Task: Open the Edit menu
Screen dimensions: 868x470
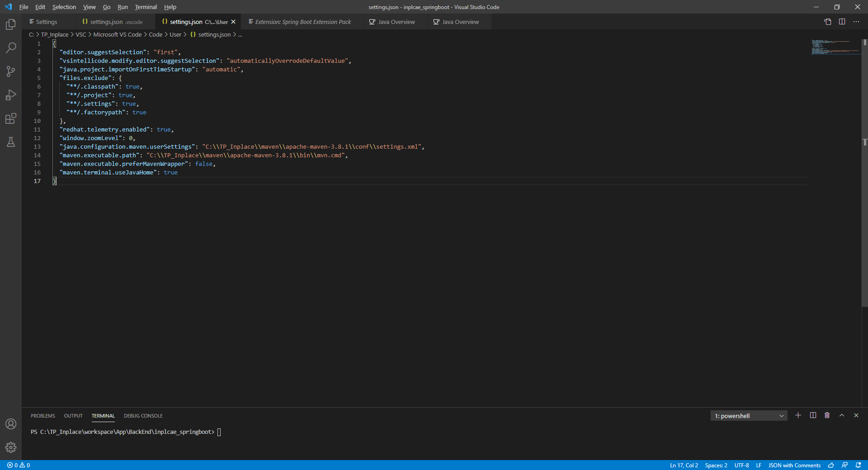Action: pos(40,7)
